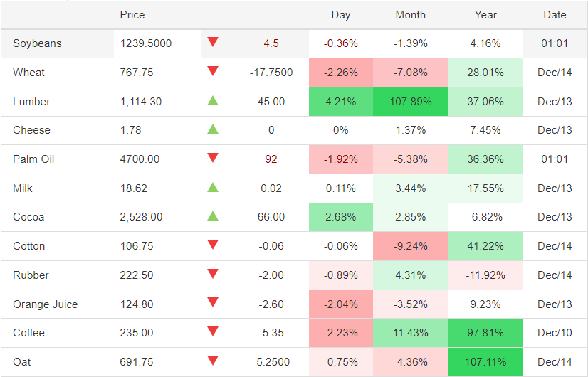Viewport: 588px width, 377px height.
Task: Click Soybeans' daily change -0.36%
Action: tap(341, 43)
